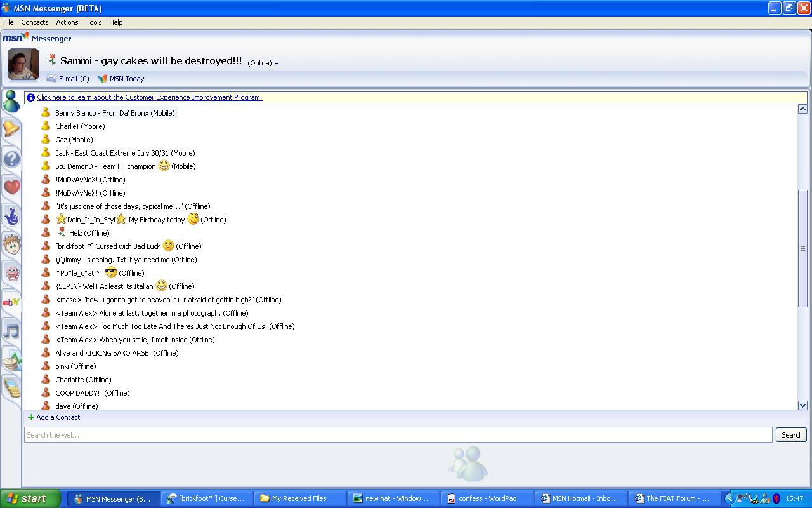Click the green plus Add a Contact icon
The width and height of the screenshot is (812, 508).
31,417
